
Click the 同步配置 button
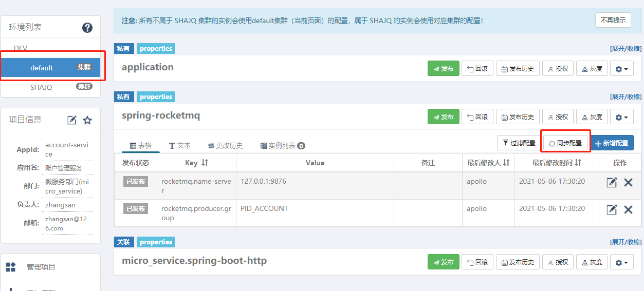pos(565,143)
